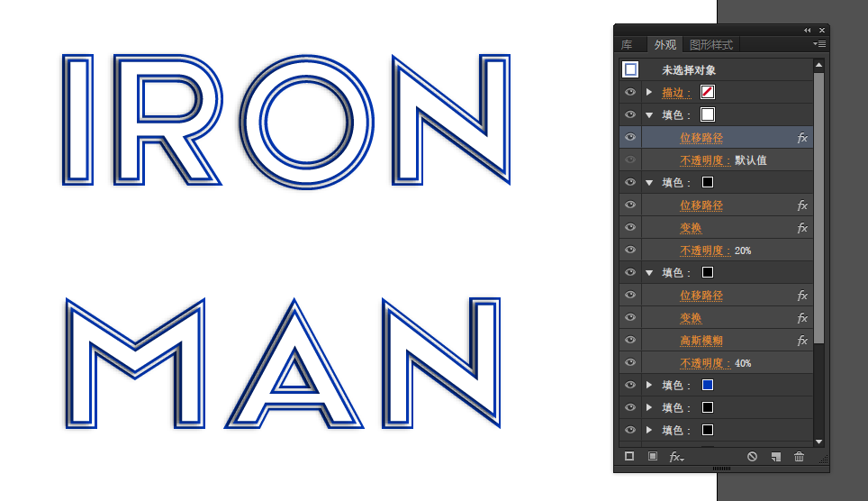Delete selected item with trash icon
The height and width of the screenshot is (501, 868).
[799, 457]
